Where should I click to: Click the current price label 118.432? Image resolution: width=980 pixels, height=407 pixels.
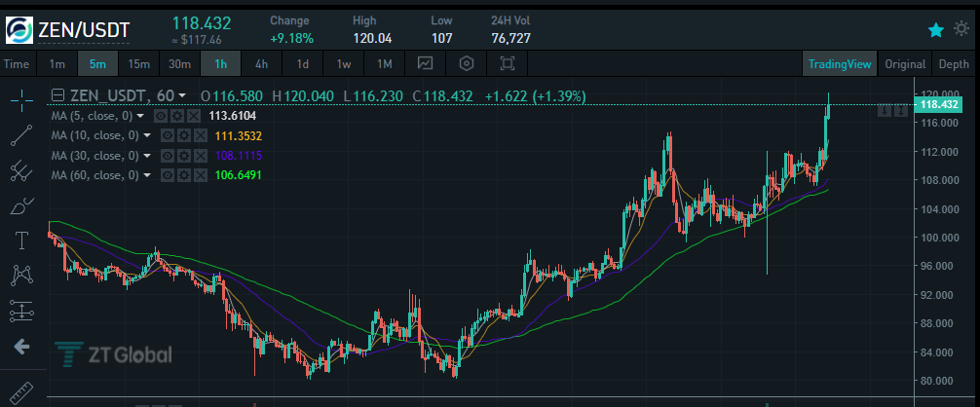939,105
